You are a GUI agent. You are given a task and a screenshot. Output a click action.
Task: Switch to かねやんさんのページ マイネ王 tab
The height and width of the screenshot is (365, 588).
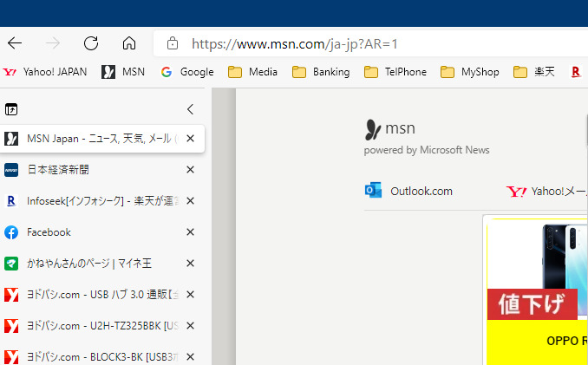[x=102, y=264]
